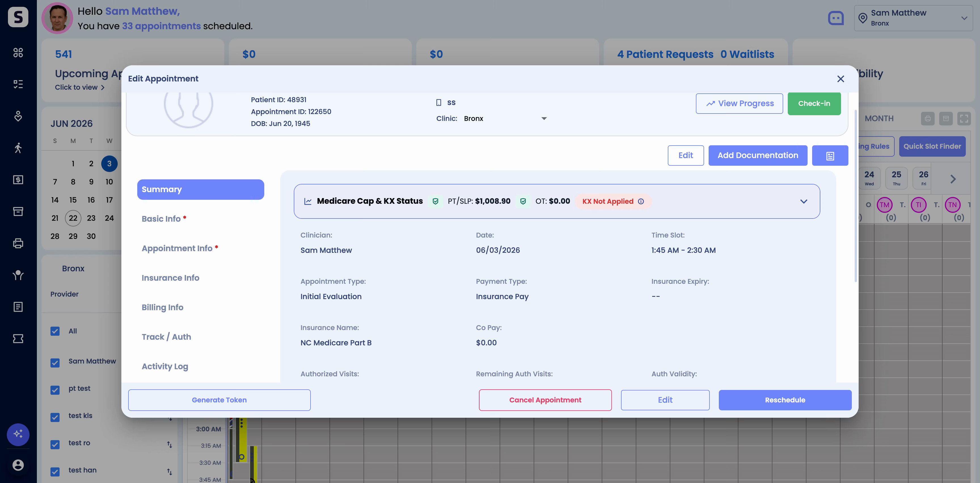Click the KX Not Applied info icon
The width and height of the screenshot is (980, 483).
[641, 201]
